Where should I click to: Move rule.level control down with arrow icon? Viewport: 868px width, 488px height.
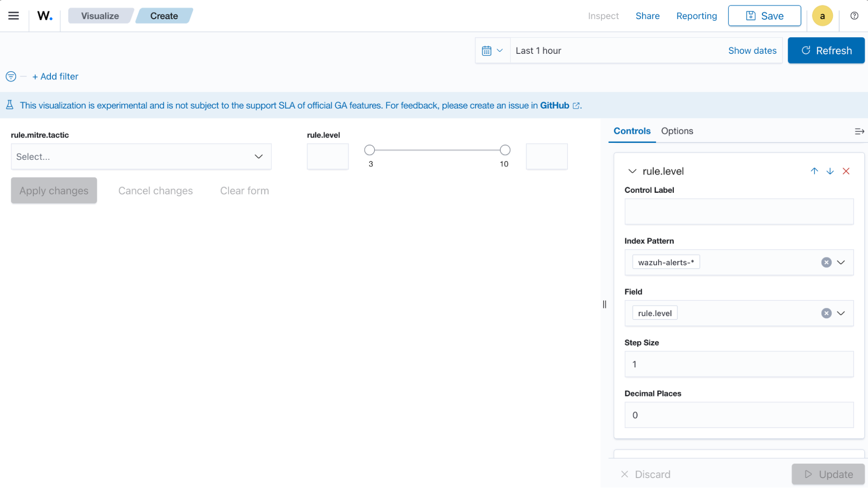coord(830,171)
